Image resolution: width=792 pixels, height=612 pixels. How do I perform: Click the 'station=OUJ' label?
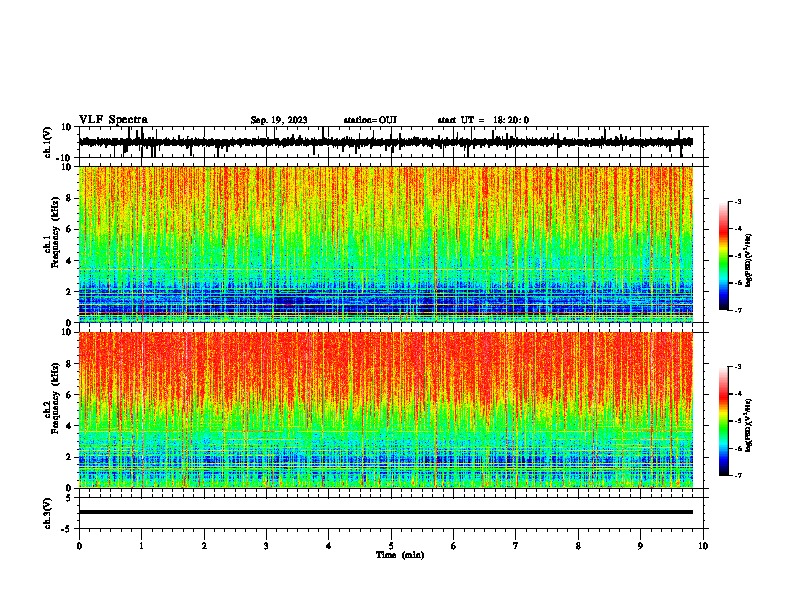tap(370, 120)
